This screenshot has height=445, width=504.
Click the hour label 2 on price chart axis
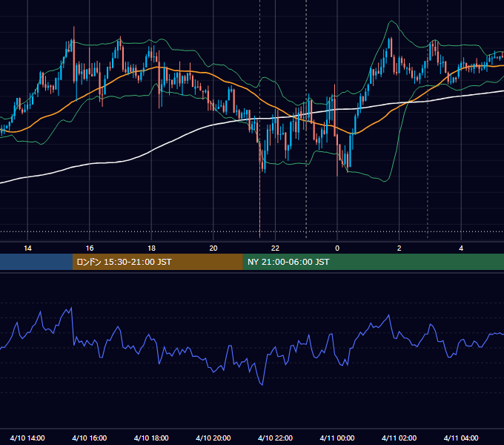tap(399, 248)
